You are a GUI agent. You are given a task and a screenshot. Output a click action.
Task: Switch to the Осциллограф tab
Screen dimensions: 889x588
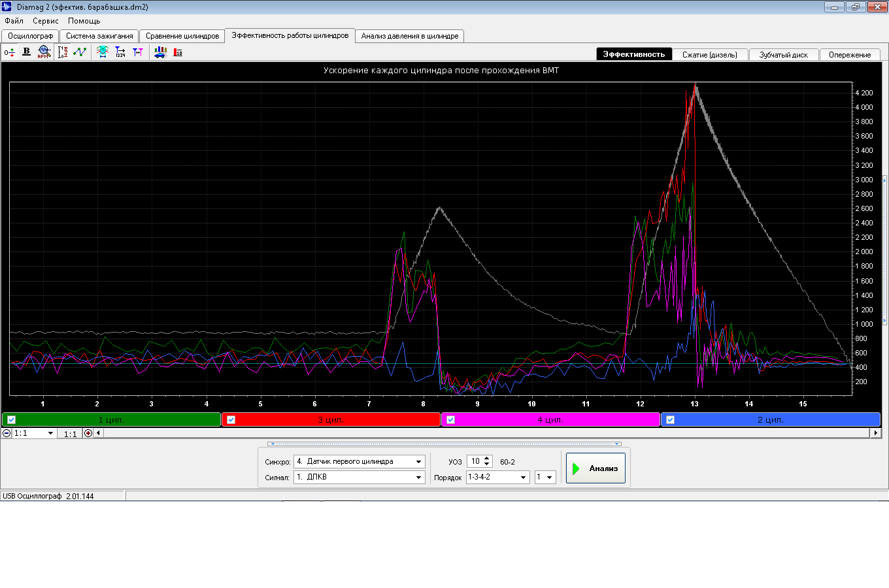coord(30,36)
